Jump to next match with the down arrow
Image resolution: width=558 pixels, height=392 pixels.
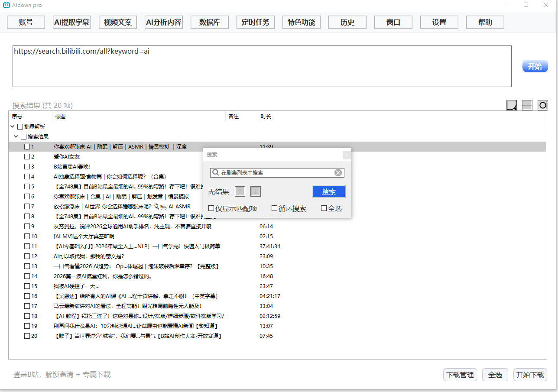click(x=255, y=191)
